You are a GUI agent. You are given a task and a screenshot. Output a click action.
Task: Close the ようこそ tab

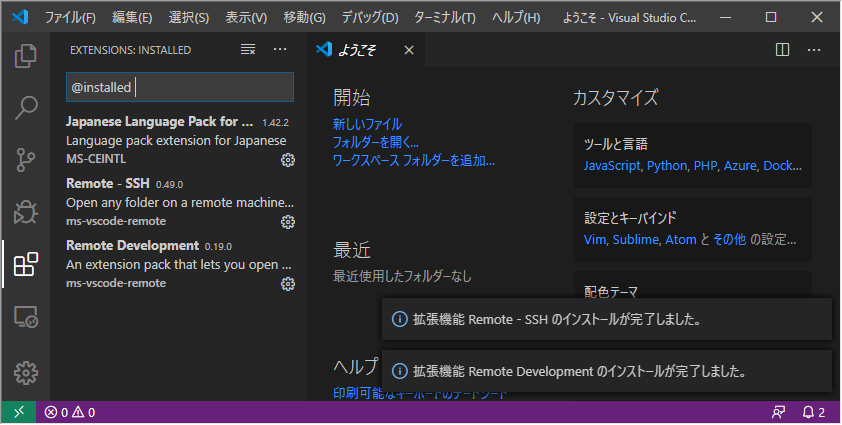tap(409, 50)
